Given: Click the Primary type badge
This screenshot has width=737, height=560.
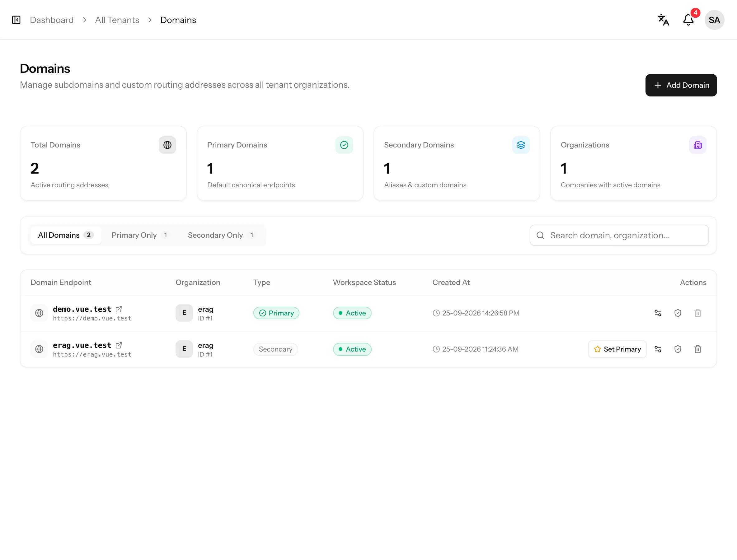Looking at the screenshot, I should click(276, 313).
